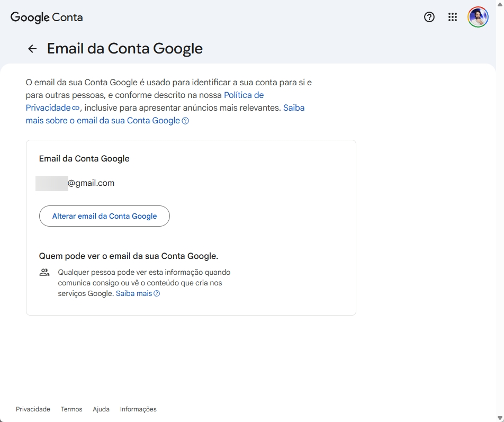Click the people icon beside visibility info
This screenshot has height=422, width=504.
tap(44, 273)
